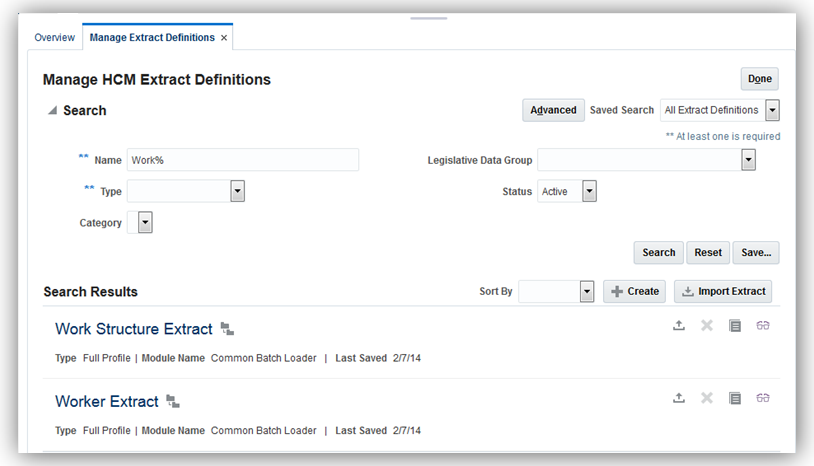Open the Type dropdown
The height and width of the screenshot is (466, 814).
coord(237,191)
